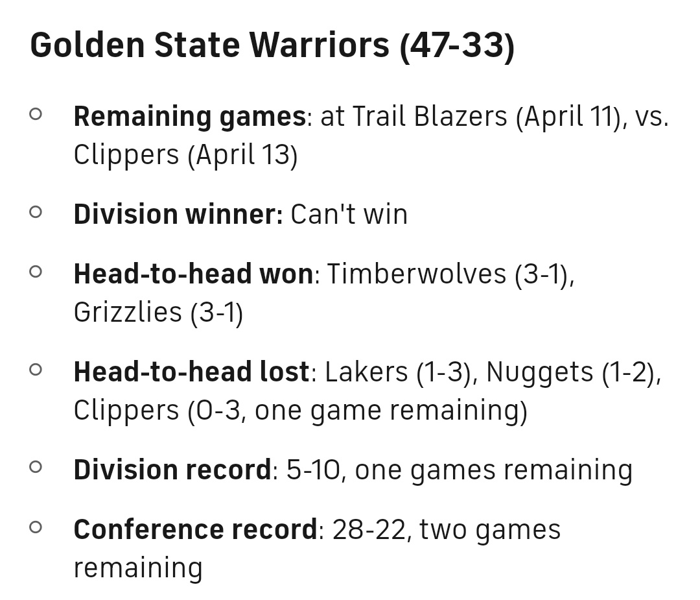Screen dimensions: 700x600
Task: Click the Can't win text
Action: click(x=349, y=215)
